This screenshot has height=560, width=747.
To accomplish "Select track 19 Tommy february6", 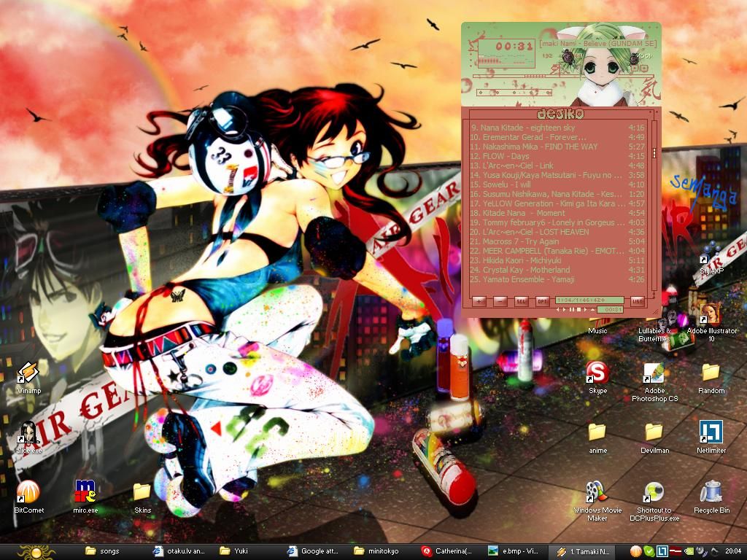I will (x=557, y=222).
